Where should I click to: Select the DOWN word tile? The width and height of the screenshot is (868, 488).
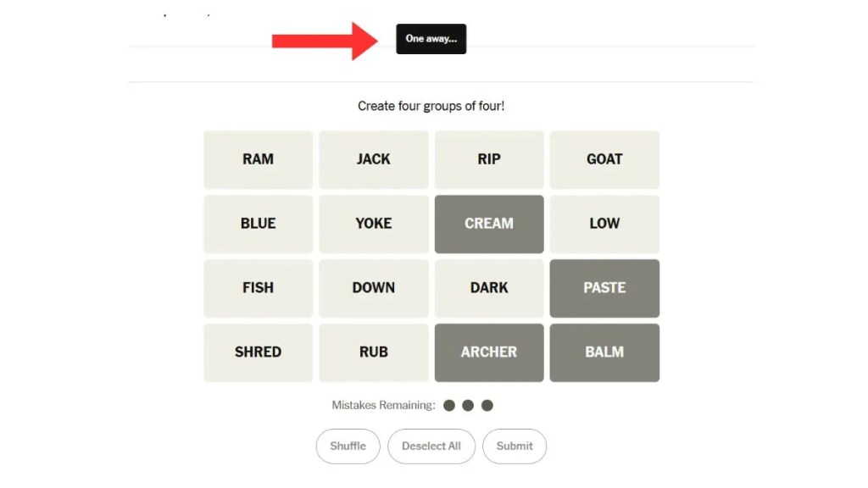[x=373, y=288]
